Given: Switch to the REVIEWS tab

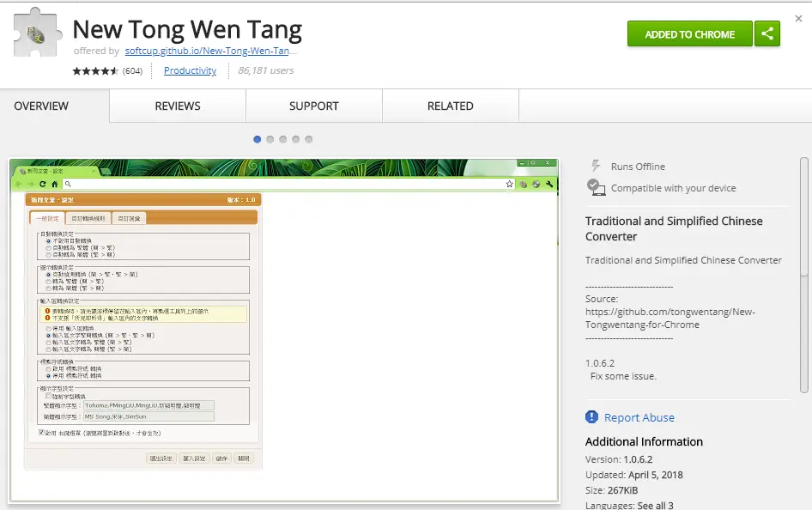Looking at the screenshot, I should pyautogui.click(x=177, y=106).
